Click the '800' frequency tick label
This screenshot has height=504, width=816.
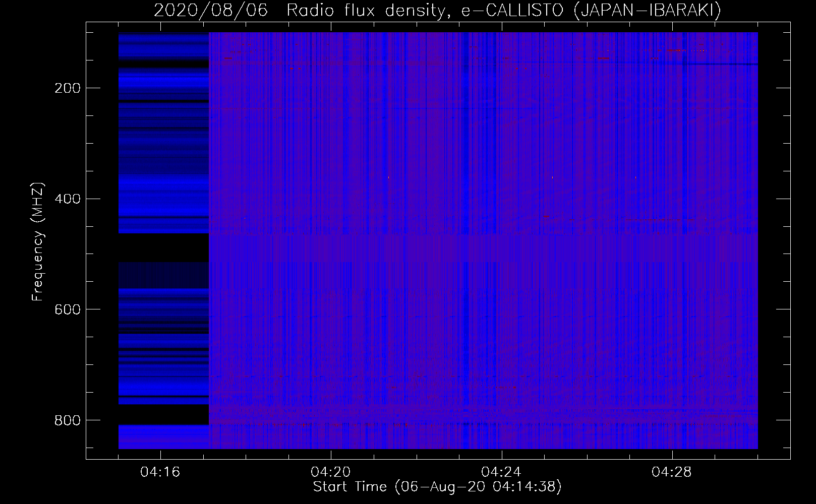point(67,420)
